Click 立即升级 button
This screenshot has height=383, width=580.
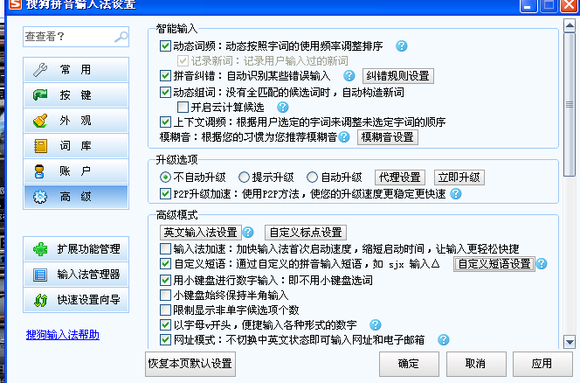(459, 177)
